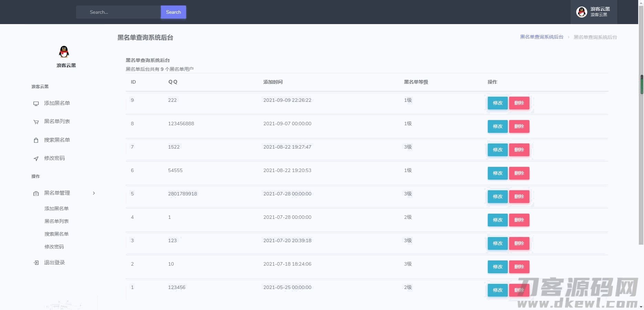Click 删除 for QQ 54555 row
The image size is (644, 310).
pos(519,173)
